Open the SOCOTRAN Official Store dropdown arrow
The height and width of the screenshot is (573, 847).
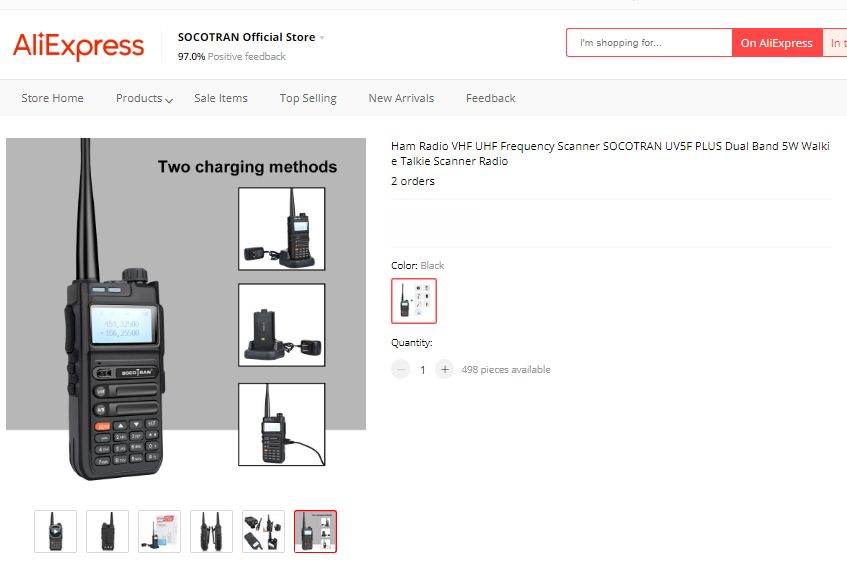tap(322, 38)
